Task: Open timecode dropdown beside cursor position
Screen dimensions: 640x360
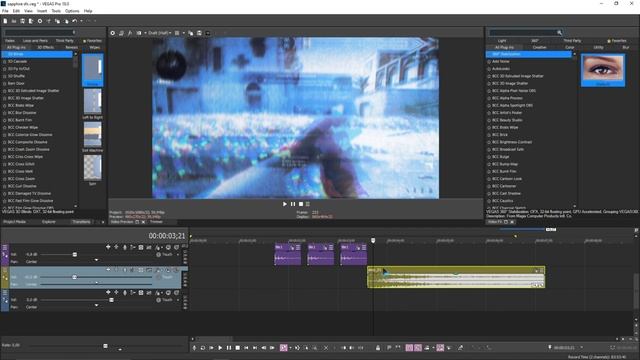Action: (581, 348)
